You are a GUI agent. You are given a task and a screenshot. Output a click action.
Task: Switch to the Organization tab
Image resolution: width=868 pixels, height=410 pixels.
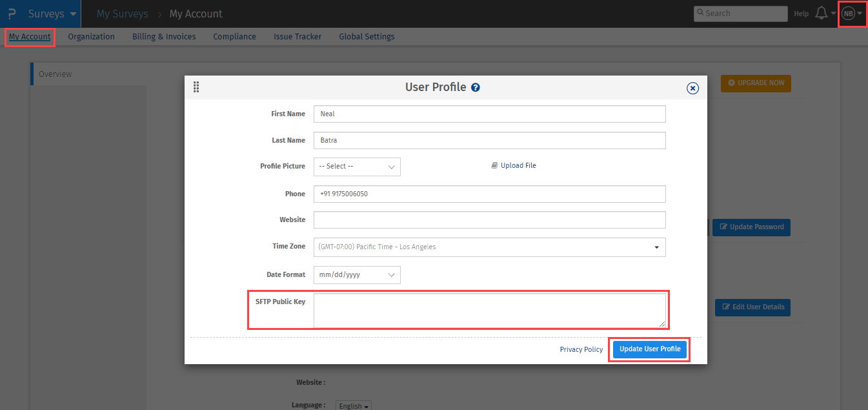coord(91,37)
